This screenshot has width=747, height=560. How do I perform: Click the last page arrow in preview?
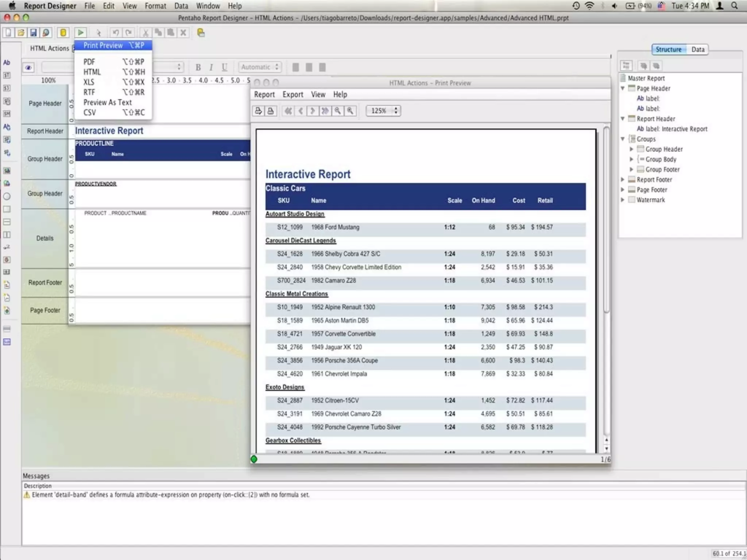(x=325, y=111)
